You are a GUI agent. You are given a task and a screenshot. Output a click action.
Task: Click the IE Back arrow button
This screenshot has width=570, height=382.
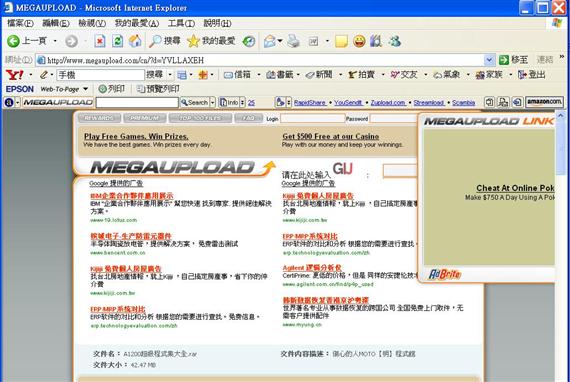[13, 41]
